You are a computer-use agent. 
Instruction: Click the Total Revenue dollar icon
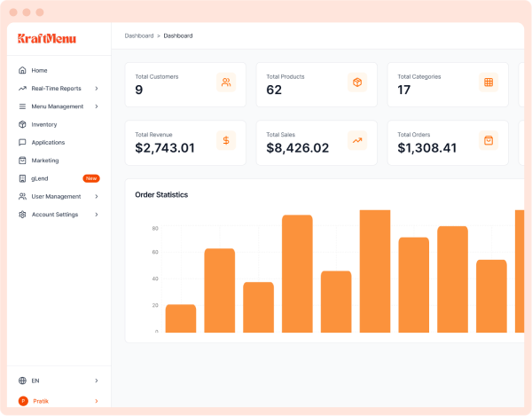coord(226,140)
